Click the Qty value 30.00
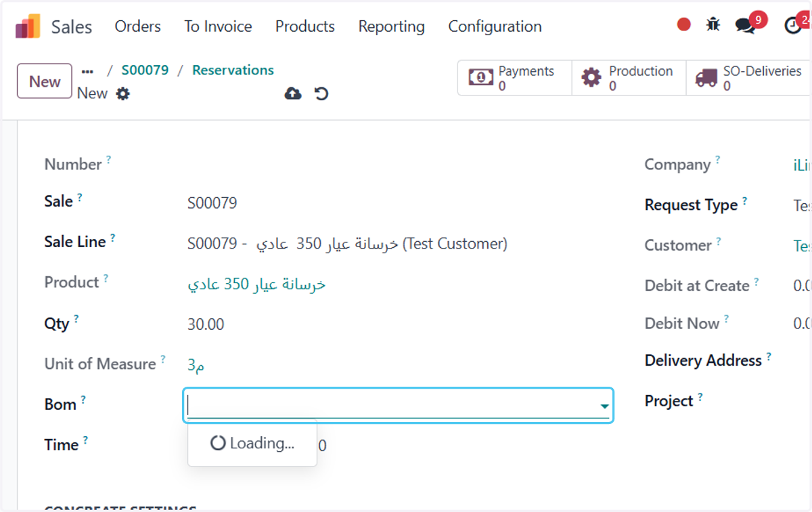Viewport: 812px width, 512px height. (206, 324)
